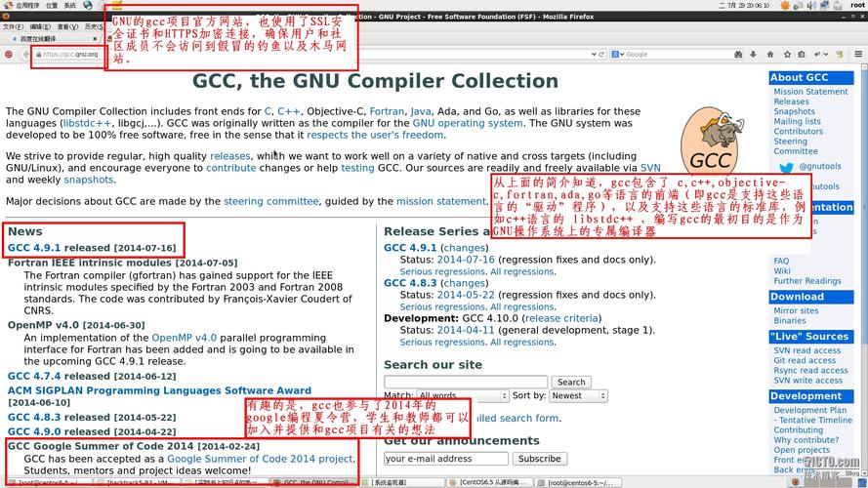The image size is (868, 488).
Task: Open the Firefox hamburger menu
Action: point(858,55)
